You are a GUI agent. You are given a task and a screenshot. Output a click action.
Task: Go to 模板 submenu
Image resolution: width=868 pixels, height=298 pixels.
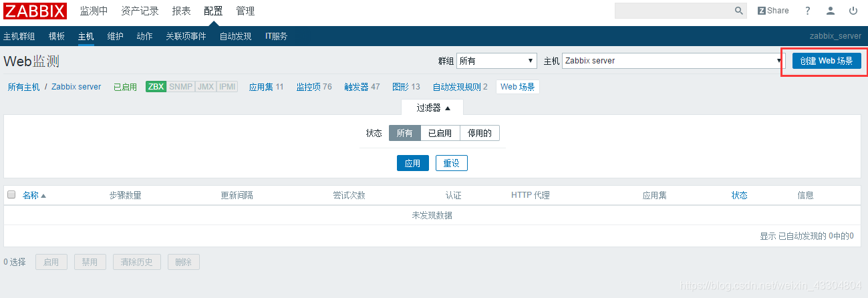(57, 36)
